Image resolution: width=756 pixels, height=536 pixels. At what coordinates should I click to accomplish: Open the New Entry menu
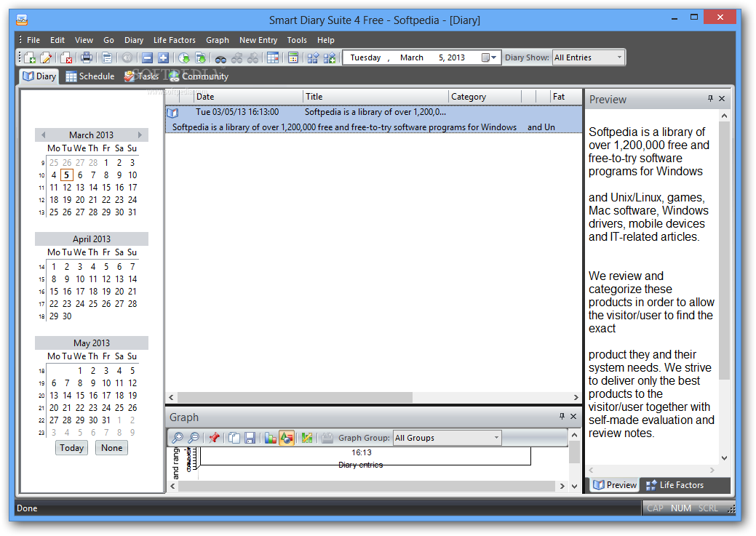258,40
